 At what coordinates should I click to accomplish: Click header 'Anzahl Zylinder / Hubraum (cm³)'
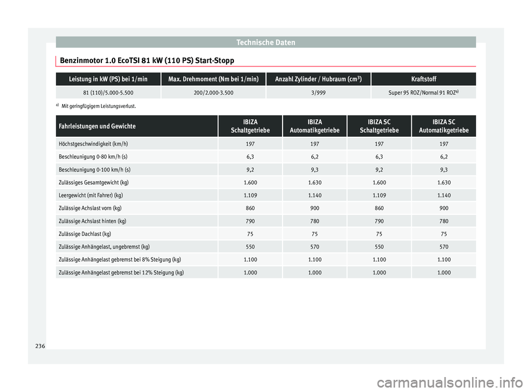point(318,79)
